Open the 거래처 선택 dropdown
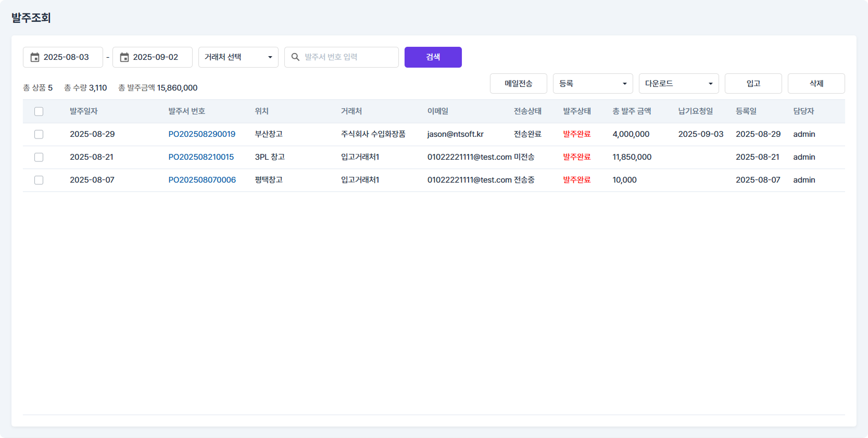This screenshot has height=438, width=868. tap(238, 57)
